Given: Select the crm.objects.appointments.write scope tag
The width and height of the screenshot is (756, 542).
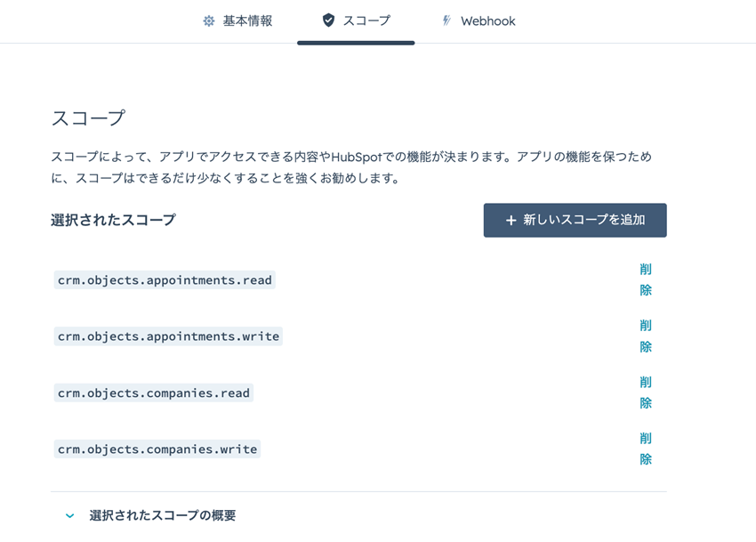Looking at the screenshot, I should [168, 336].
